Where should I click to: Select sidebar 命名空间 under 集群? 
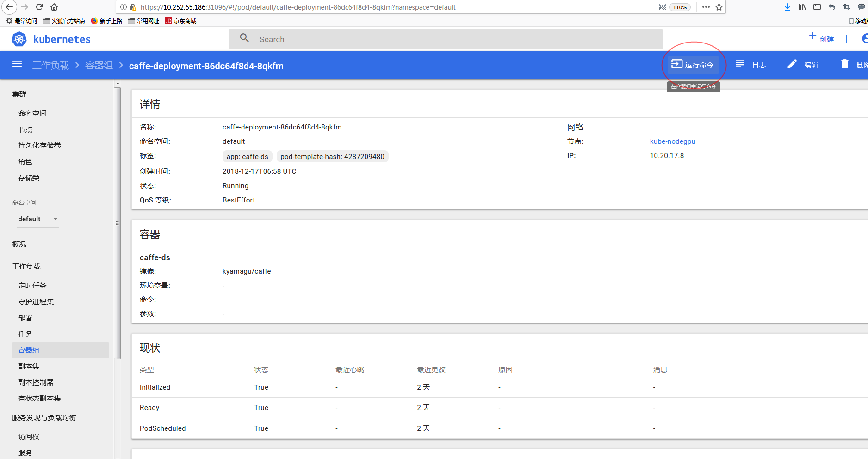coord(32,113)
